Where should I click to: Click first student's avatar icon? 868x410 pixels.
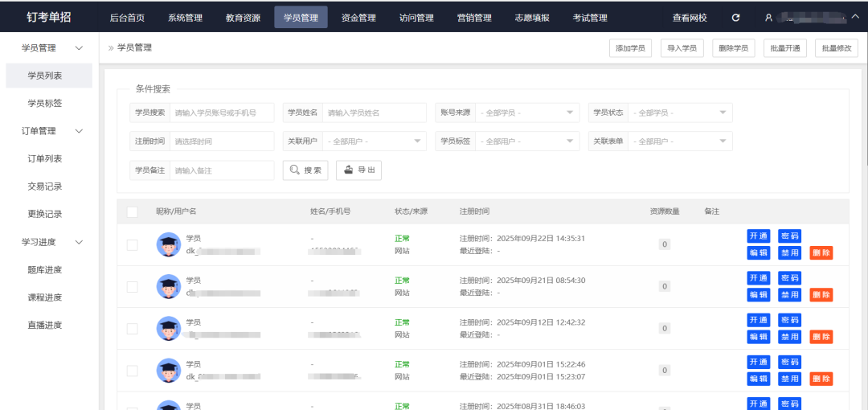tap(169, 244)
